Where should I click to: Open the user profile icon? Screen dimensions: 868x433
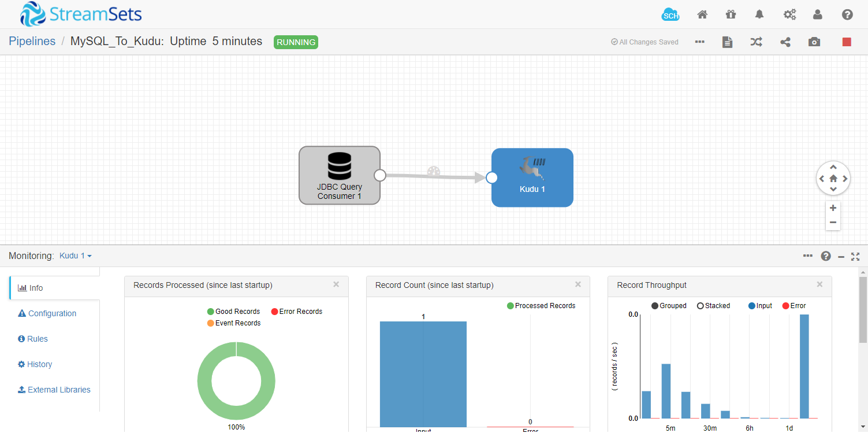[x=818, y=14]
